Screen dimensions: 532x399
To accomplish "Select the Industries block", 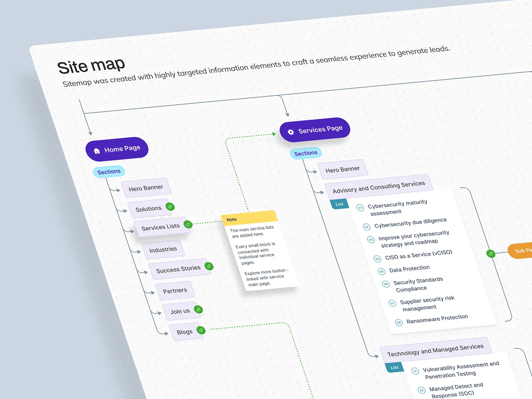I will pos(163,249).
